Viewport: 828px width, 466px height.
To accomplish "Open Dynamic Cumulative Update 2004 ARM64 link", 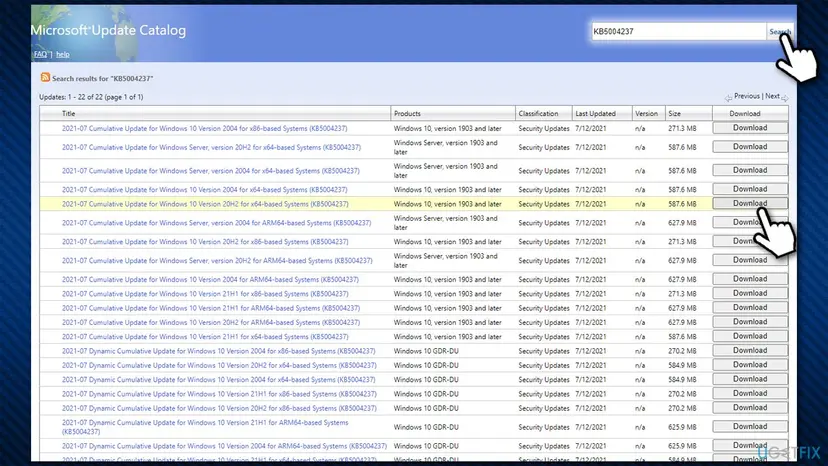I will [224, 446].
